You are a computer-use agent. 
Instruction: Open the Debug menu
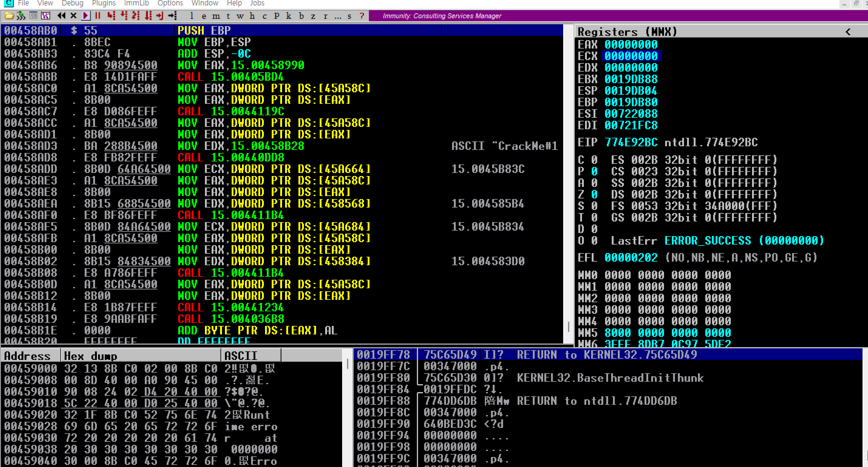[x=72, y=3]
